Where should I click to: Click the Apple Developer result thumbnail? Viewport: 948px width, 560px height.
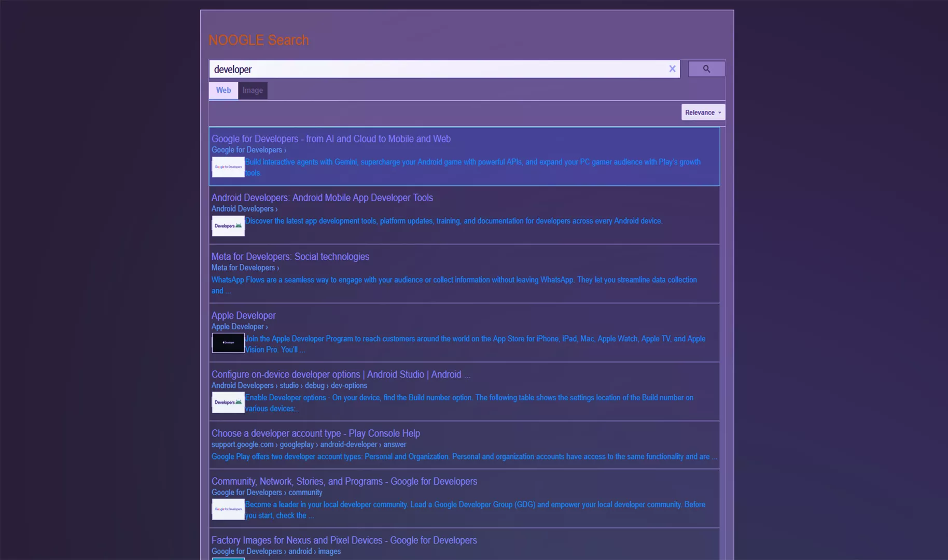228,343
